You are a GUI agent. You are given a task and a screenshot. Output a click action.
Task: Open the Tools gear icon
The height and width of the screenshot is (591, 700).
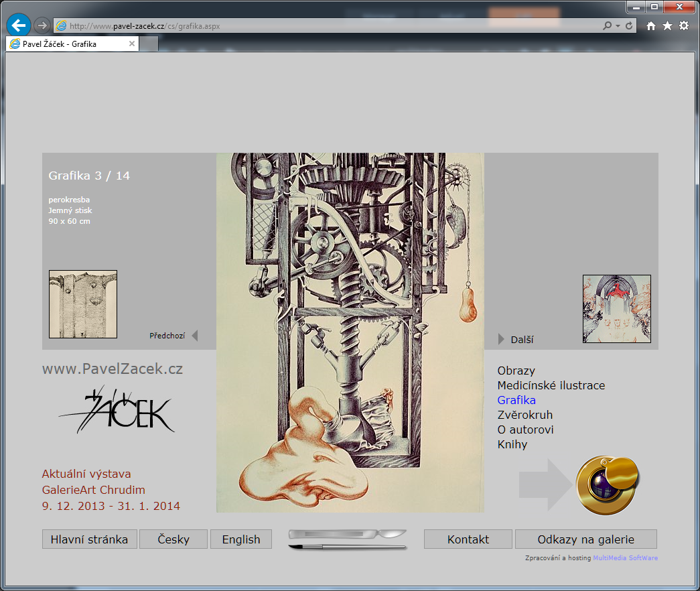point(684,26)
